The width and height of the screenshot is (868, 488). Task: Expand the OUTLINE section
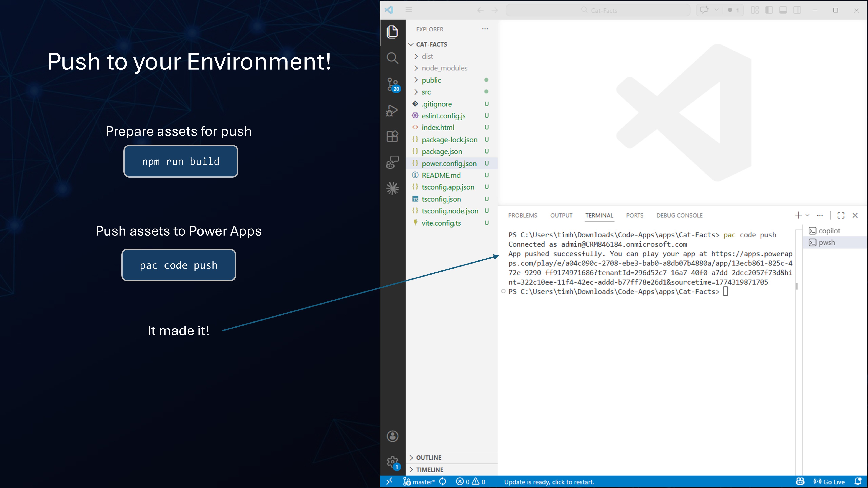tap(452, 458)
